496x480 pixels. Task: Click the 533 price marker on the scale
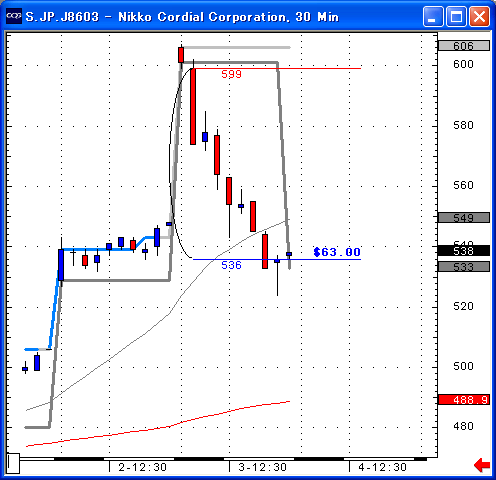(464, 267)
